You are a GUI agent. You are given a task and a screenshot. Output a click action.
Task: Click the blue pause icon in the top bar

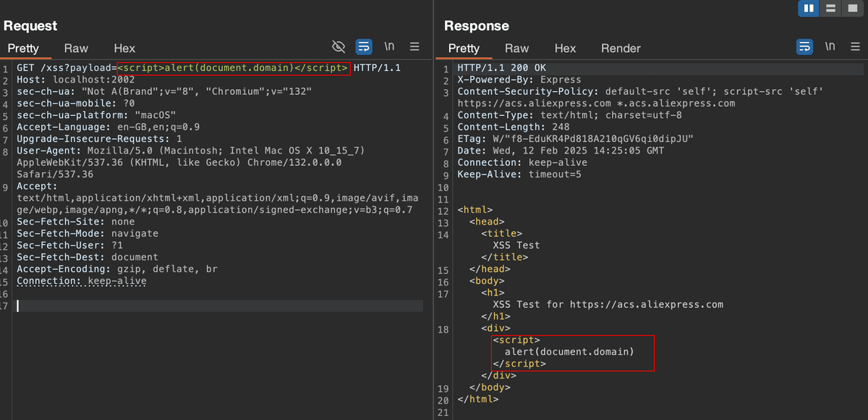(809, 8)
